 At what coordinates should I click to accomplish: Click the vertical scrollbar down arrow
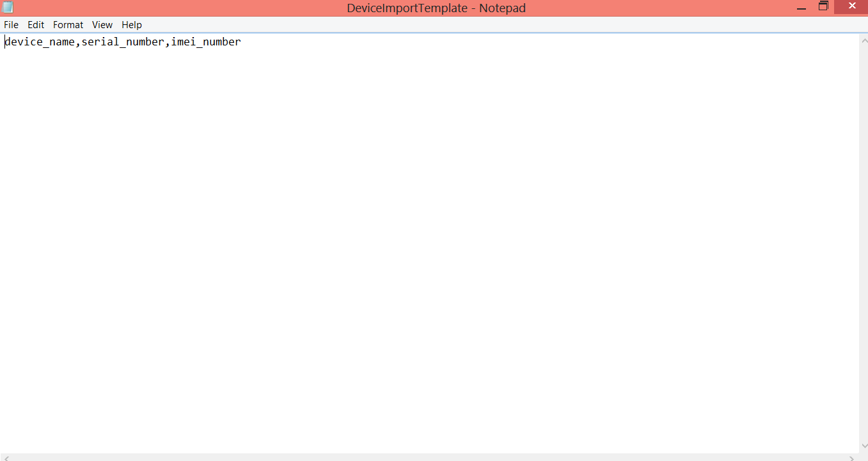click(864, 446)
